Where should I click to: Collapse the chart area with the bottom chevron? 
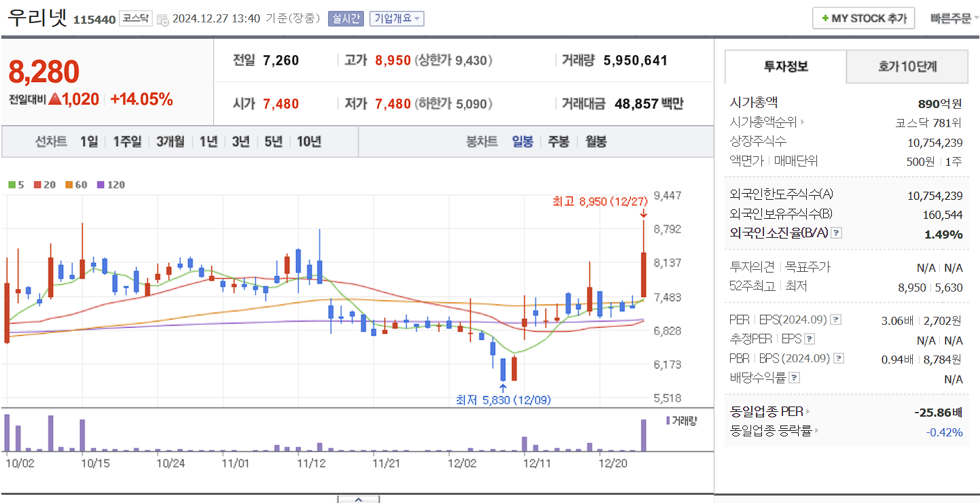point(358,498)
